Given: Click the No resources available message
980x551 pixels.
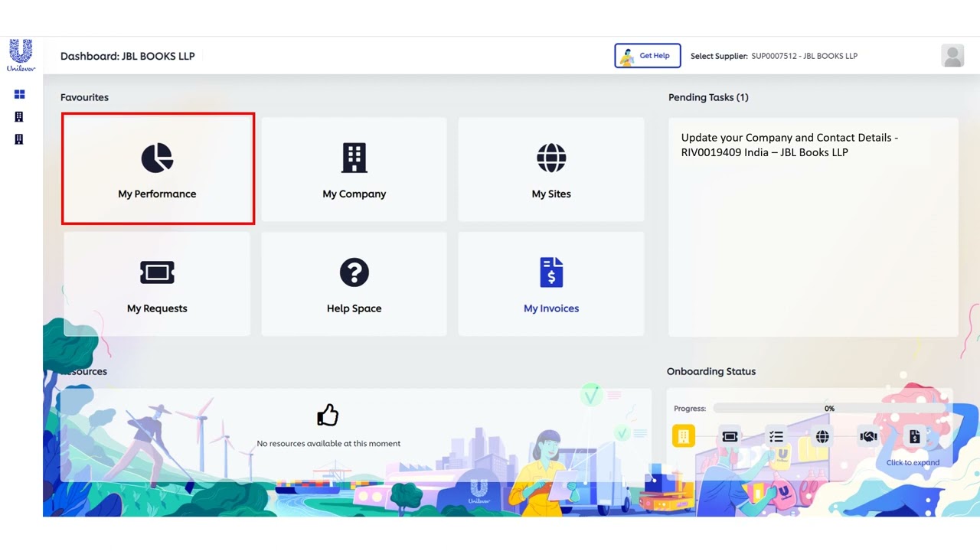Looking at the screenshot, I should pos(328,443).
